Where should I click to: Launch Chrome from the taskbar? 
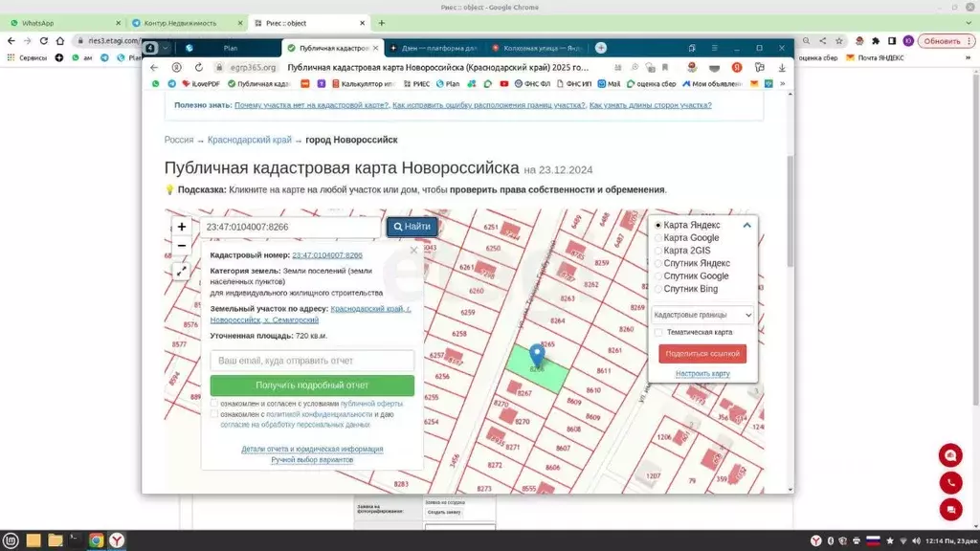(96, 540)
